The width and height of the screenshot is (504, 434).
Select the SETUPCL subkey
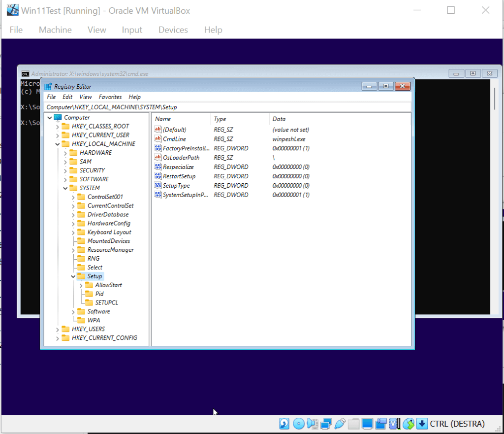pyautogui.click(x=106, y=303)
